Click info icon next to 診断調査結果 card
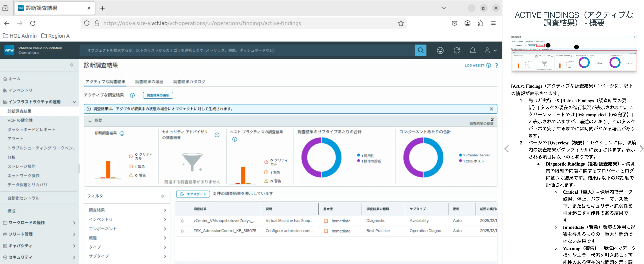The image size is (644, 264). click(x=122, y=133)
